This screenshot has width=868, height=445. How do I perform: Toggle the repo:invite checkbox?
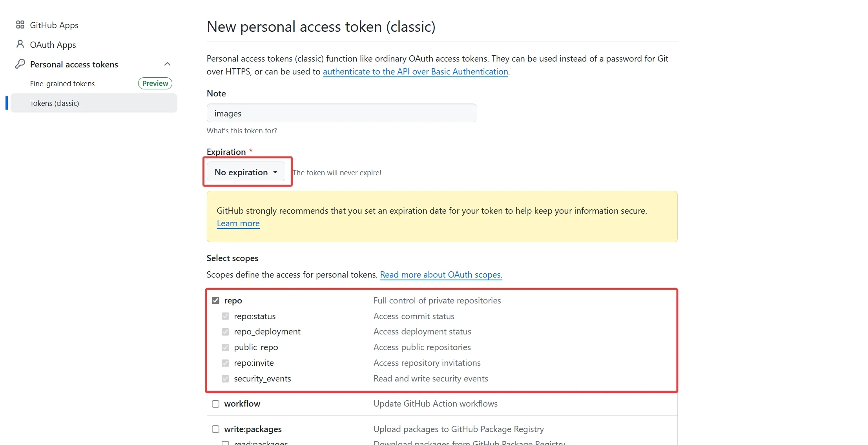pyautogui.click(x=225, y=363)
